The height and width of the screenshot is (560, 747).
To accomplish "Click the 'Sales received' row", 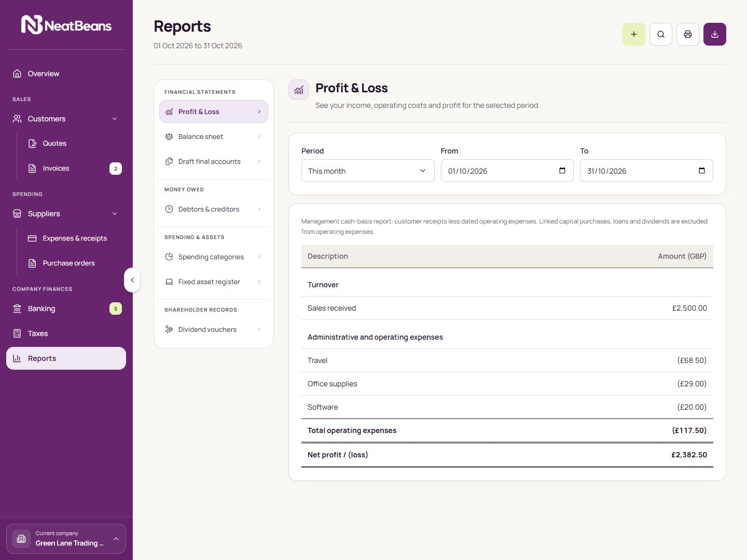I will pos(507,308).
